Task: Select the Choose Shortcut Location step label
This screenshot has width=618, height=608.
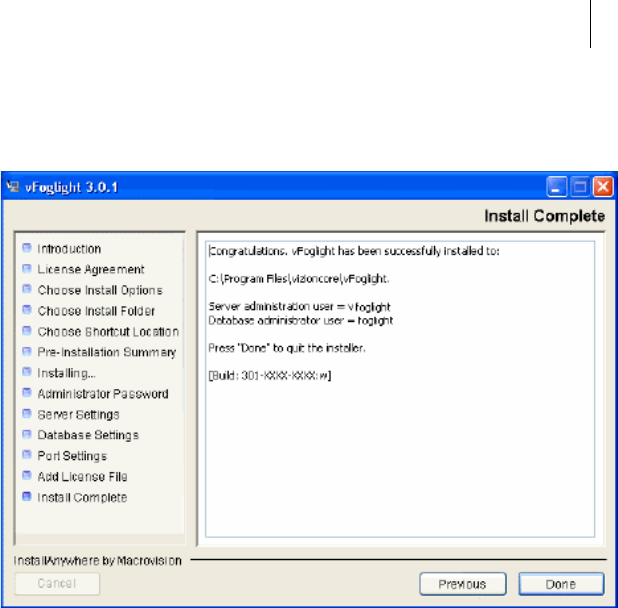Action: [x=108, y=332]
